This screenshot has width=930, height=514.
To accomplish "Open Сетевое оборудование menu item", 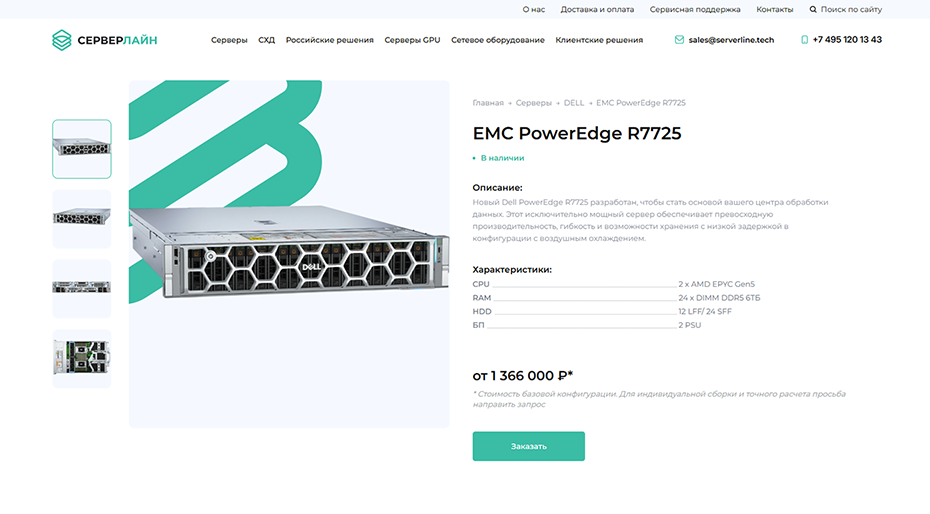I will [x=498, y=40].
